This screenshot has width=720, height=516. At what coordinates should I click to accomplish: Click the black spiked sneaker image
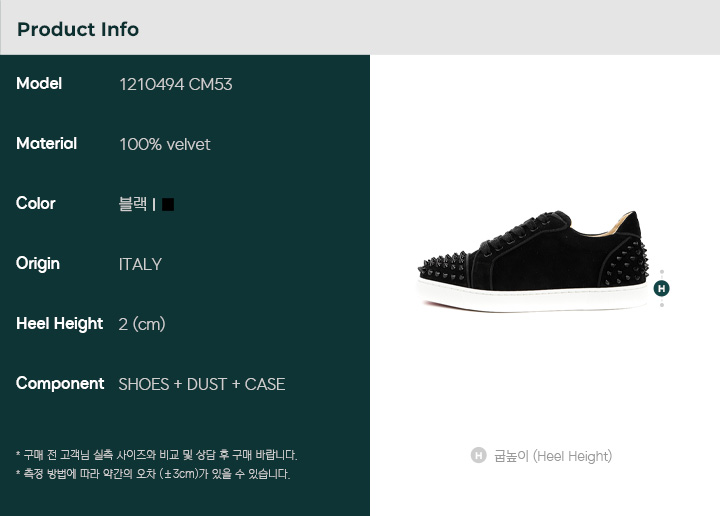point(533,262)
